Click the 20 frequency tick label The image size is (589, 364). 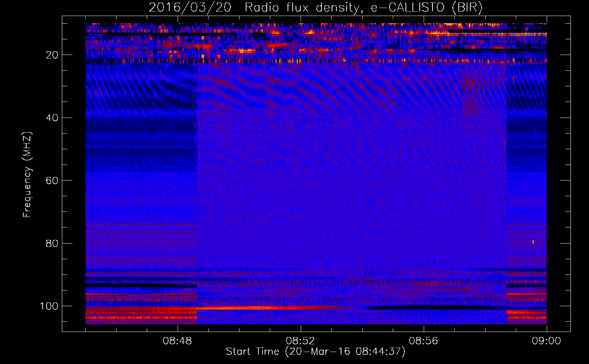pyautogui.click(x=52, y=55)
